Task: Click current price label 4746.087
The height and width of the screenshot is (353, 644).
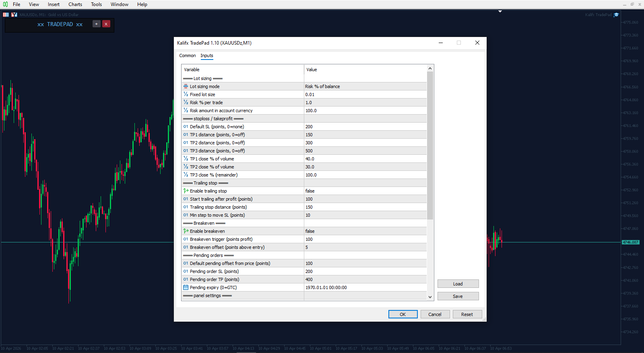Action: point(630,242)
